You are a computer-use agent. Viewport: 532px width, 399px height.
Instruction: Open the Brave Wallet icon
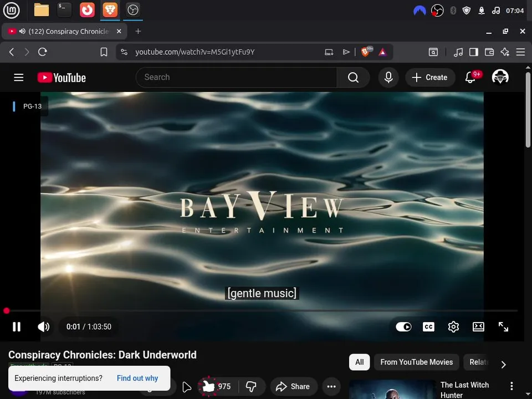[489, 52]
